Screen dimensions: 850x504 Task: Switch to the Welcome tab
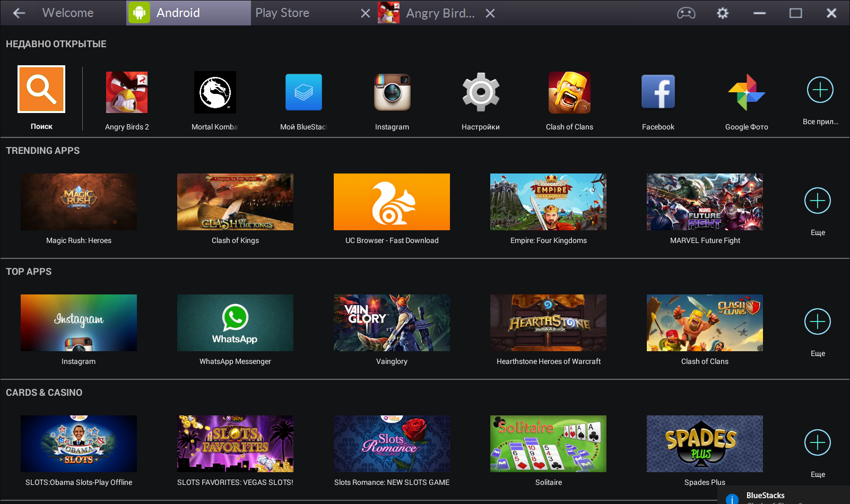pos(67,13)
